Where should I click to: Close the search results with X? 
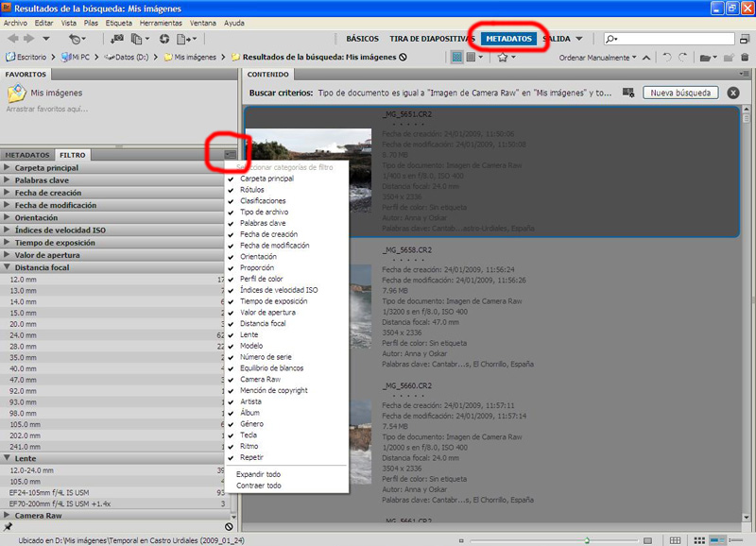tap(733, 93)
